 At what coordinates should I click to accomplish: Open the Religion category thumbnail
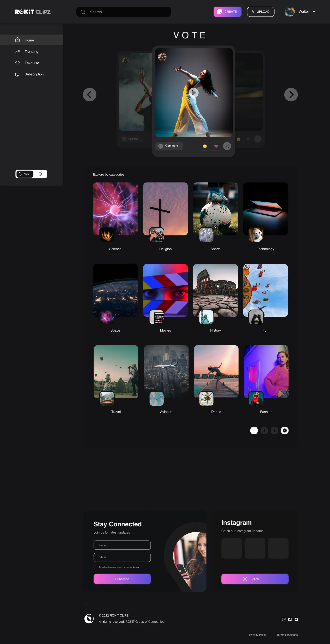pyautogui.click(x=165, y=209)
